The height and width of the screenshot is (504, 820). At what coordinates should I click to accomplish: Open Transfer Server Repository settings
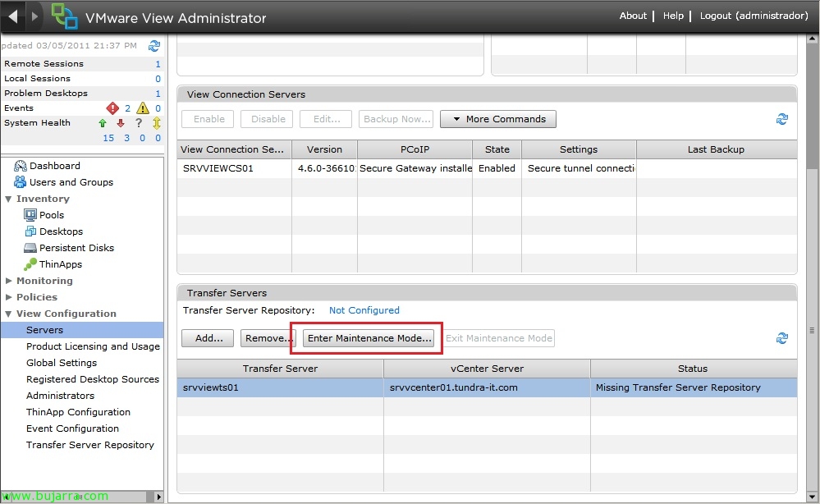[90, 445]
